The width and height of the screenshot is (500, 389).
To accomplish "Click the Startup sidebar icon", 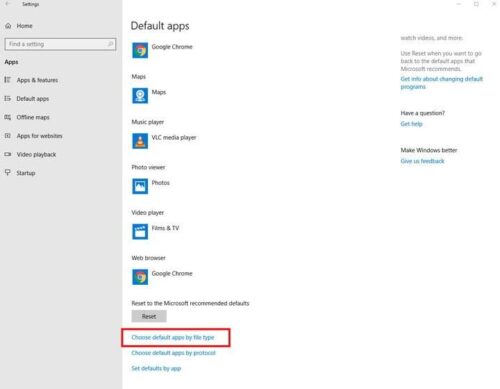I will pyautogui.click(x=7, y=172).
